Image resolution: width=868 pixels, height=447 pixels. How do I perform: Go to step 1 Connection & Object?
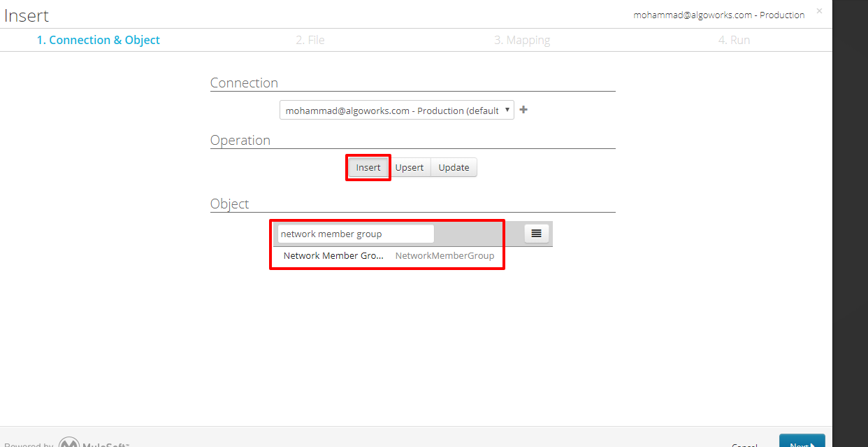99,40
